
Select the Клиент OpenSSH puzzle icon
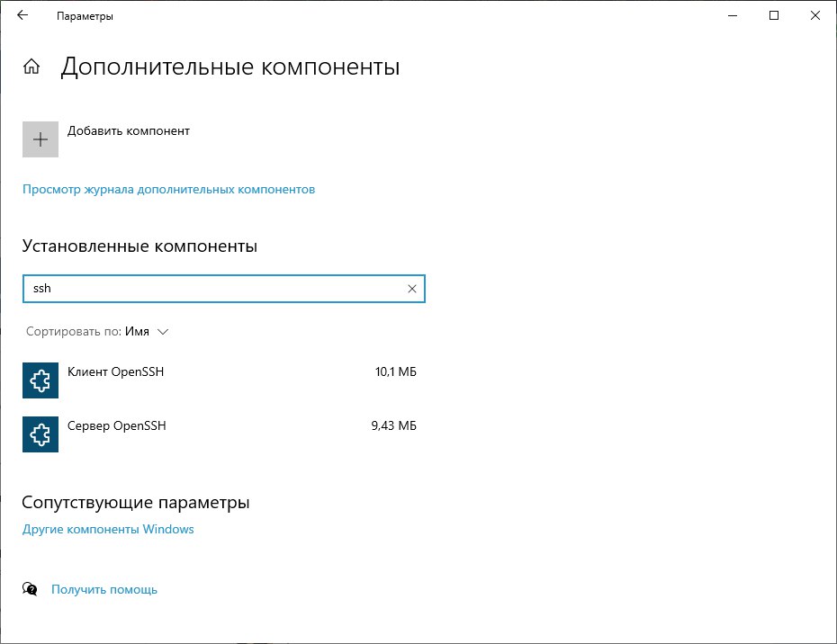click(x=40, y=380)
